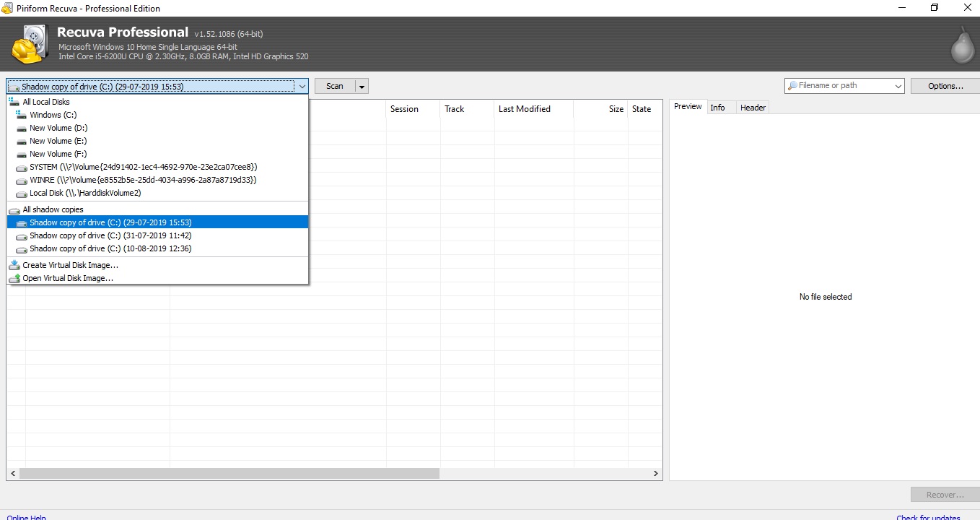980x520 pixels.
Task: Select All shadow copies entry
Action: coord(157,209)
